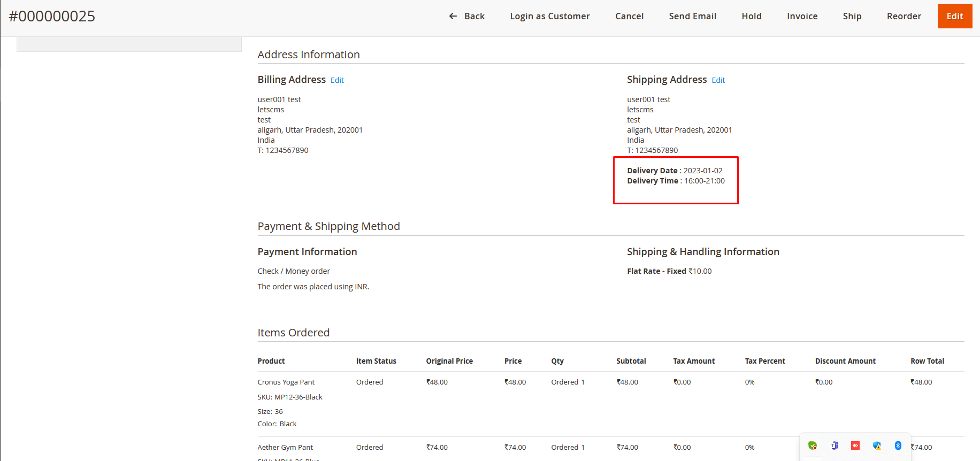Image resolution: width=980 pixels, height=461 pixels.
Task: Open Microsoft Teams from tray
Action: point(834,445)
